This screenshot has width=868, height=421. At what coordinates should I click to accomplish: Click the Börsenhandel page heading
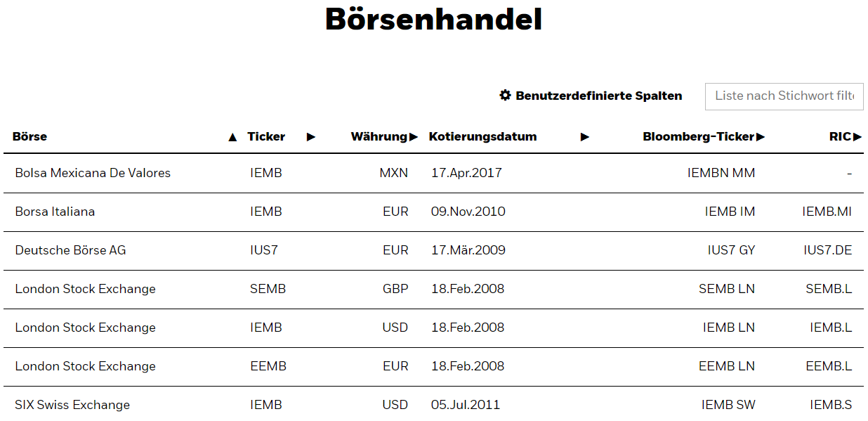click(x=433, y=20)
